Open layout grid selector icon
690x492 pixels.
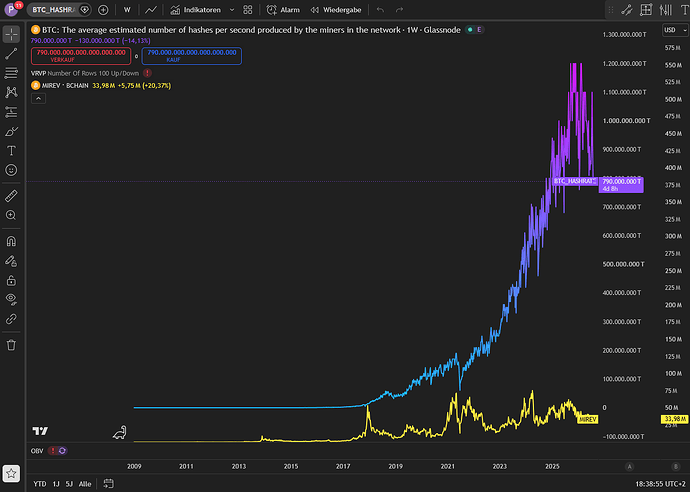tap(248, 10)
